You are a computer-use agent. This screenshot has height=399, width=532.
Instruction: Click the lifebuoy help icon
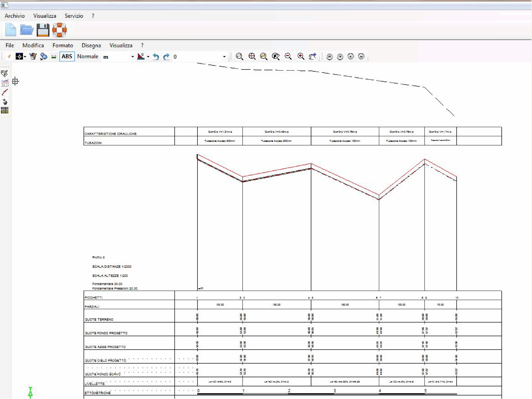[59, 30]
